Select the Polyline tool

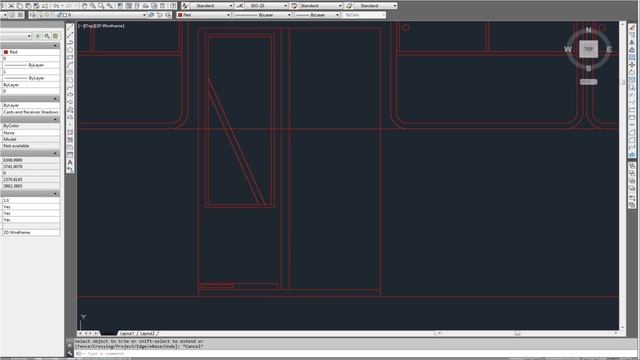tap(70, 42)
